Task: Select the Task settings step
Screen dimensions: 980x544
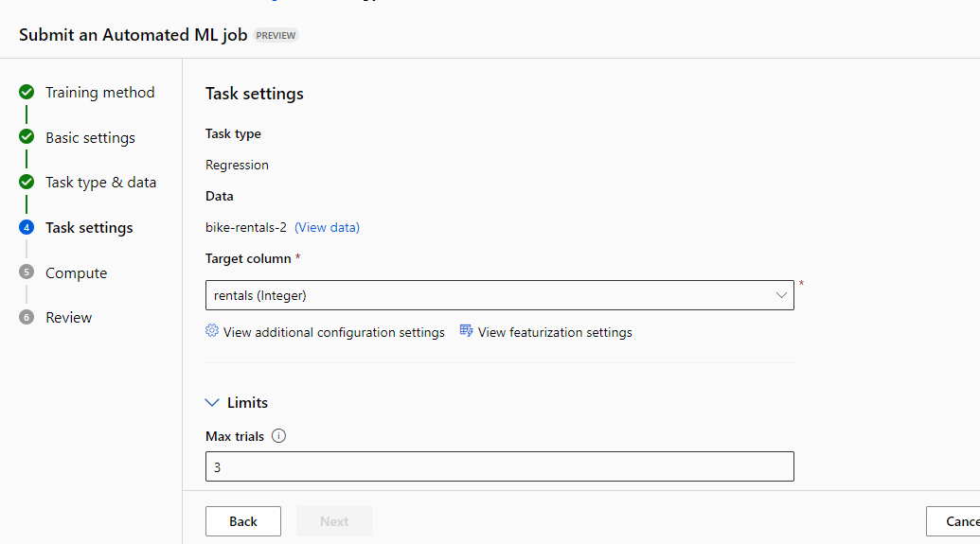Action: [x=89, y=227]
